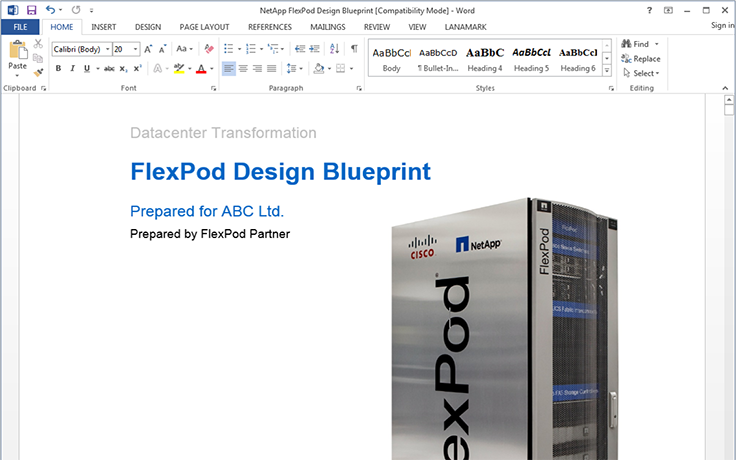This screenshot has width=736, height=460.
Task: Click the Grow Font icon
Action: click(x=148, y=48)
